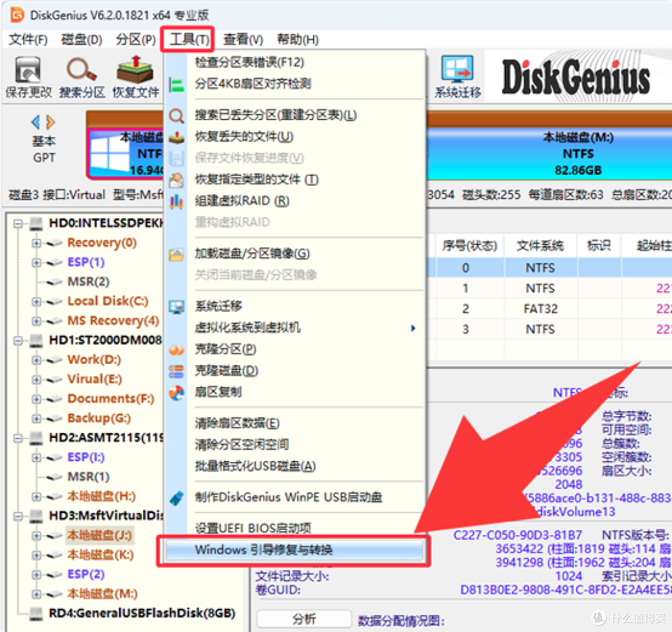Viewport: 672px width, 632px height.
Task: Open the 工具(T) menu
Action: 189,39
